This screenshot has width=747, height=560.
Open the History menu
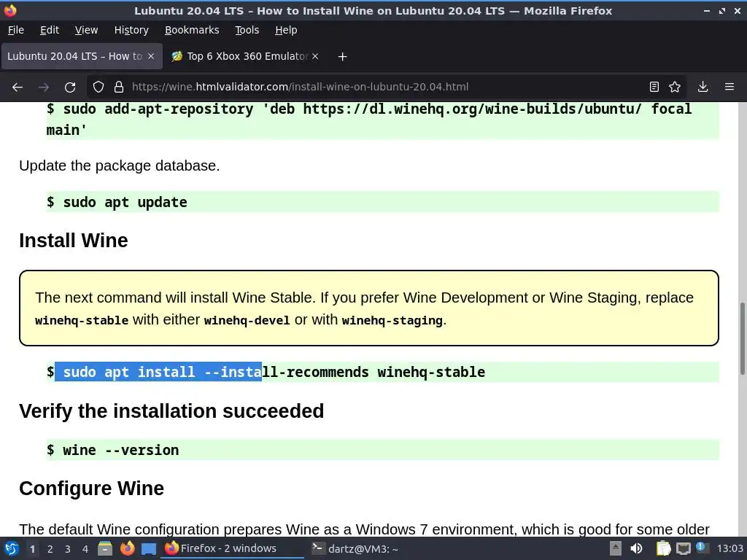(x=131, y=30)
